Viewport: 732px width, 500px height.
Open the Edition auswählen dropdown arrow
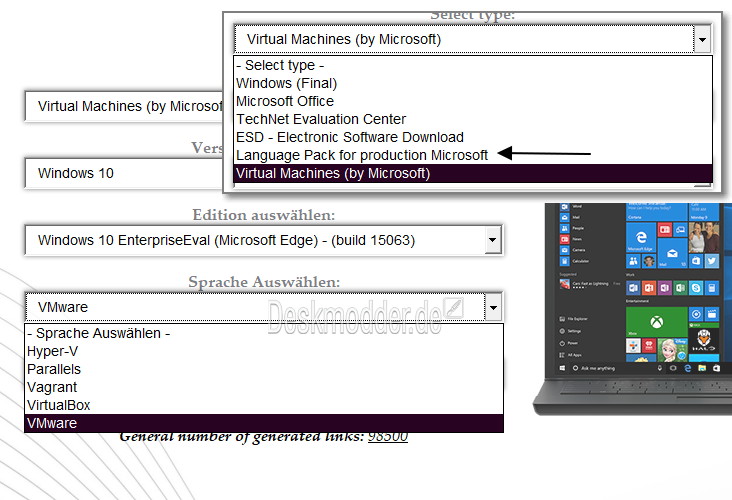491,240
